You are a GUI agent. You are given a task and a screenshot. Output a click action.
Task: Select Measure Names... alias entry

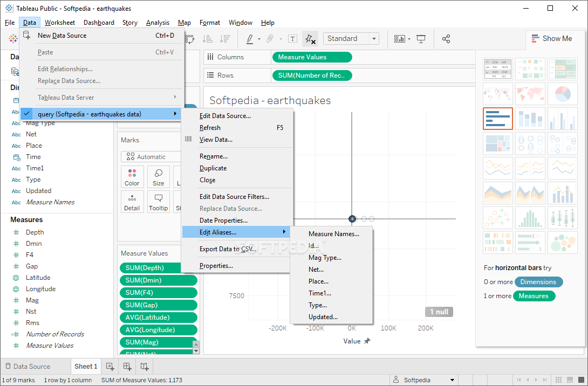pyautogui.click(x=332, y=234)
